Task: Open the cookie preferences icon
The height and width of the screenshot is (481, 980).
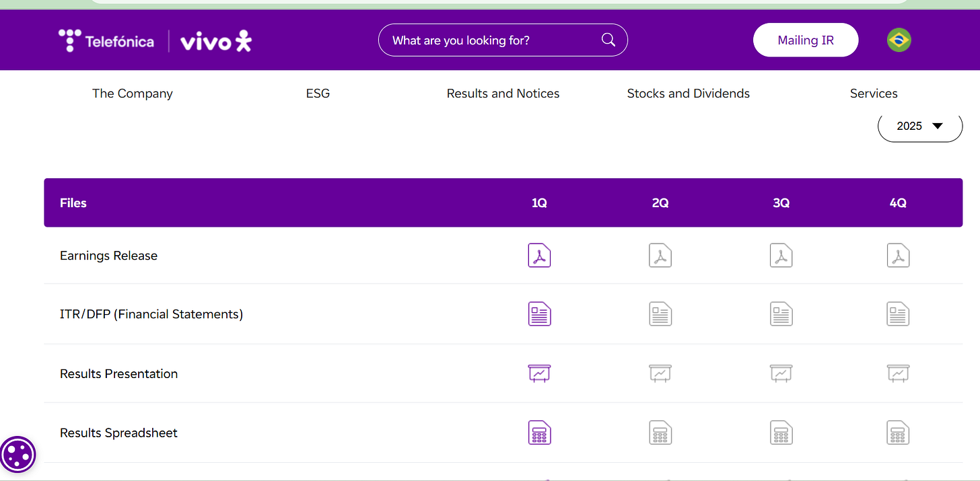Action: [x=17, y=454]
